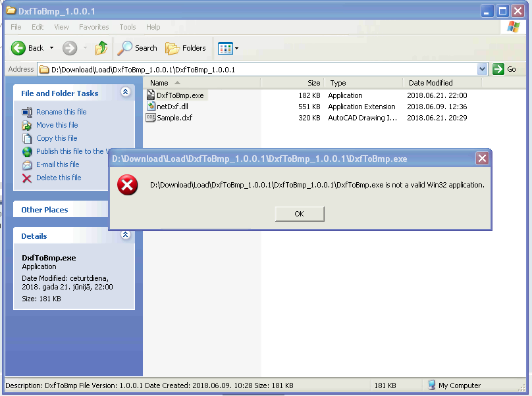Open the Search pane
This screenshot has height=396, width=532.
138,48
